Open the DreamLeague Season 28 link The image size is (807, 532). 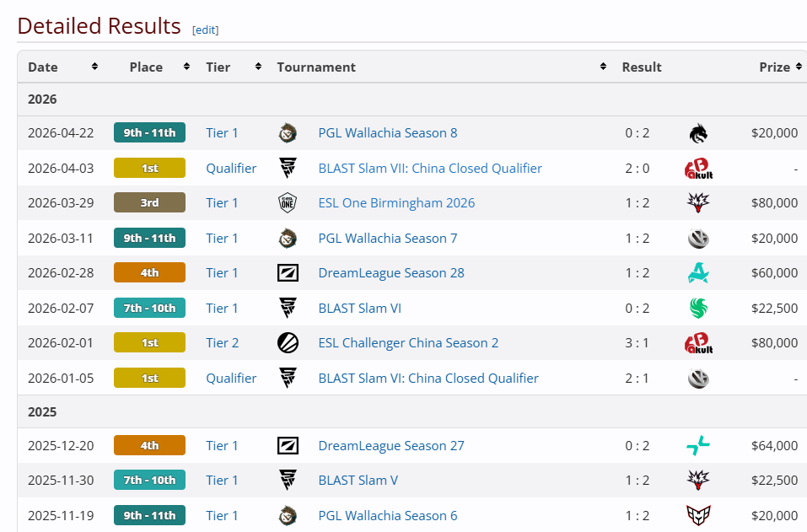click(391, 273)
